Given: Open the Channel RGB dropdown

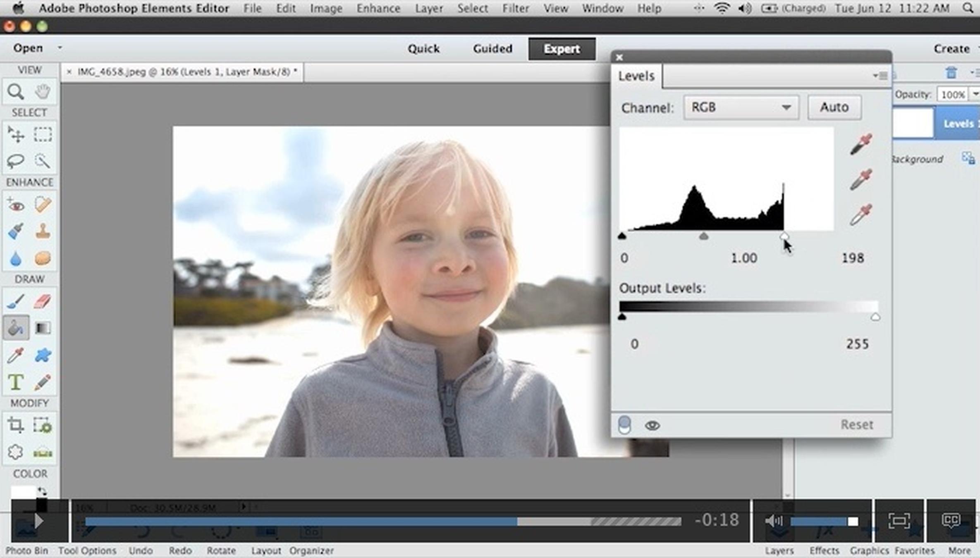Looking at the screenshot, I should (x=741, y=107).
